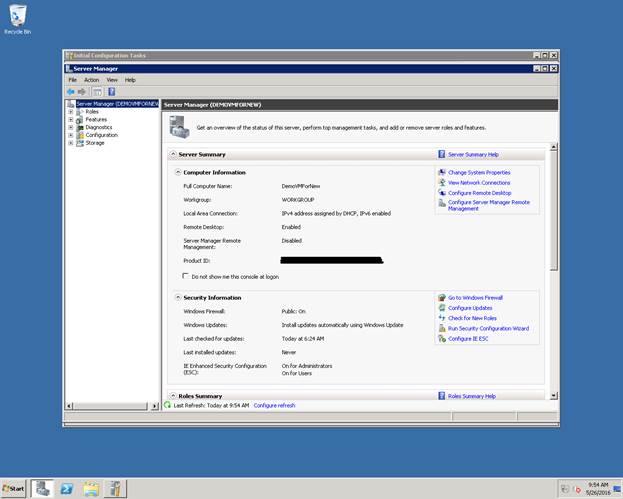Screen dimensions: 623x499
Task: Click the 'WORKGROUP' workgroup value
Action: (298, 200)
